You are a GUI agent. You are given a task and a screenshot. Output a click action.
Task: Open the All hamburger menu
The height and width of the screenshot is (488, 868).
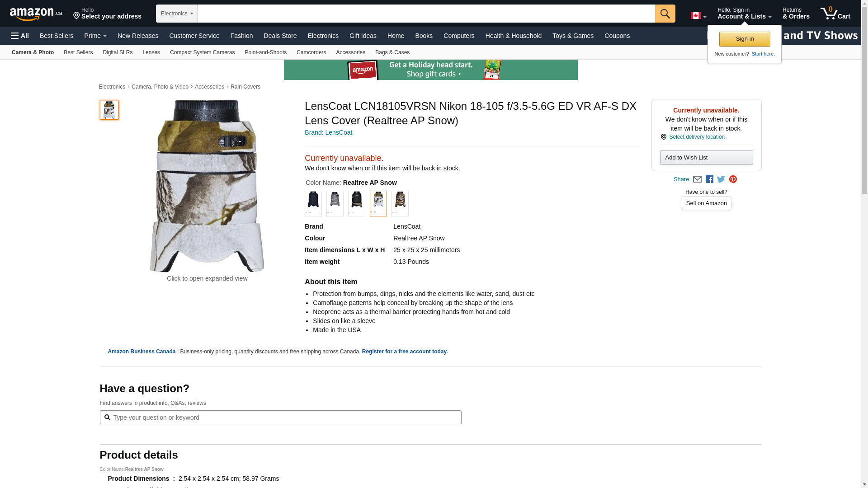(x=20, y=36)
